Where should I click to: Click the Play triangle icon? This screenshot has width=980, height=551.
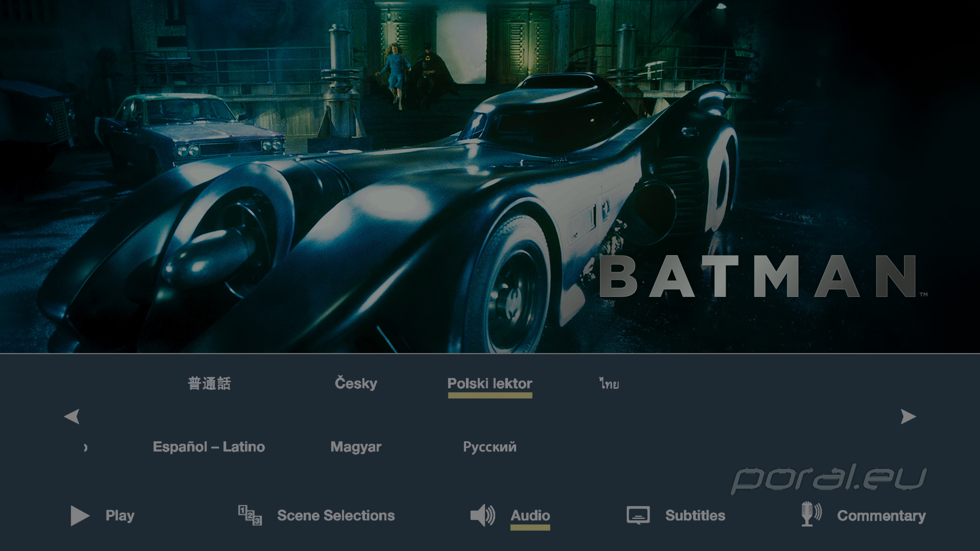[80, 516]
